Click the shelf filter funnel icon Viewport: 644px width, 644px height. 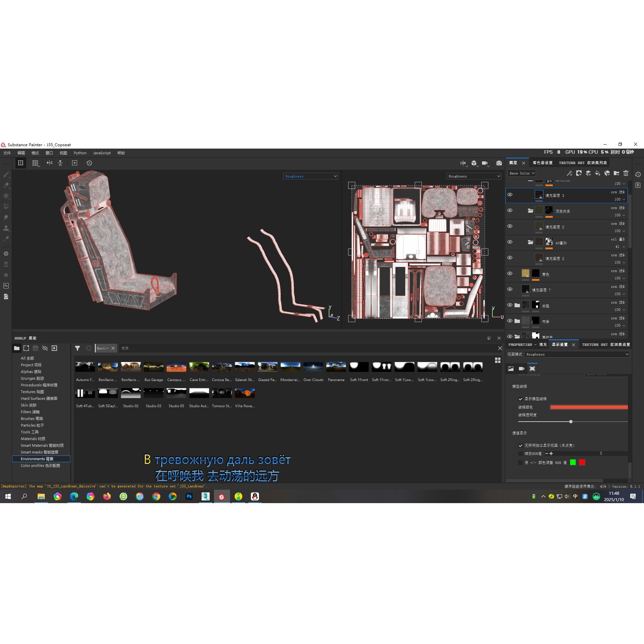point(77,348)
